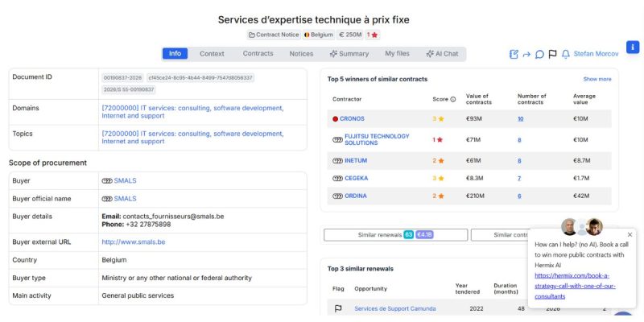Click the icon next to Buyer SMALS
The height and width of the screenshot is (322, 644).
pyautogui.click(x=107, y=180)
